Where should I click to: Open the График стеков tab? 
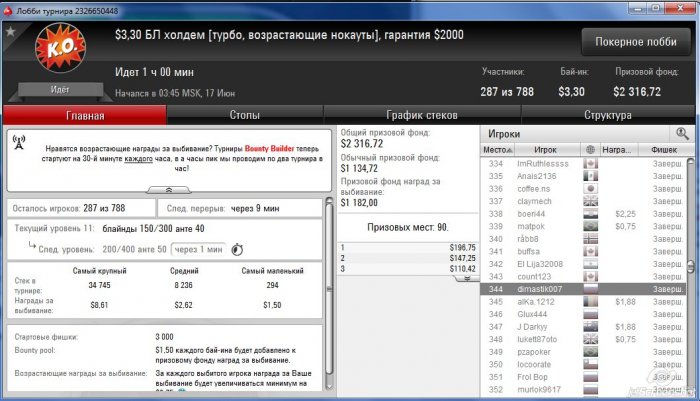pyautogui.click(x=422, y=115)
